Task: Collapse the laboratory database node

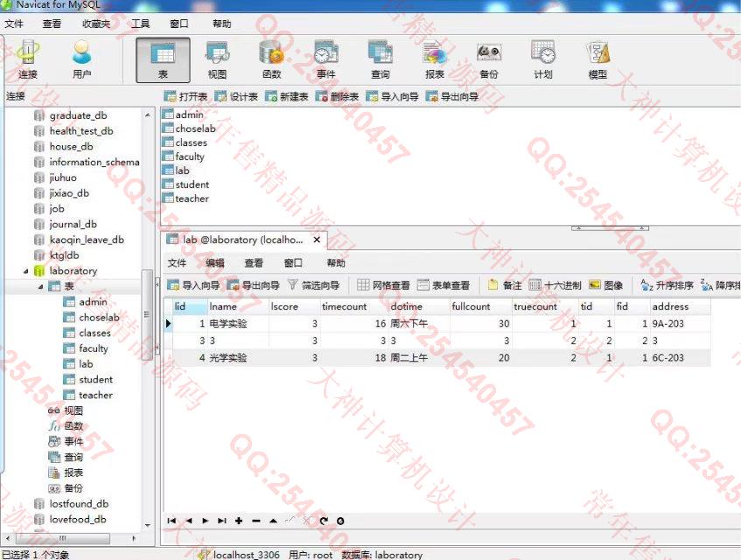Action: 26,271
